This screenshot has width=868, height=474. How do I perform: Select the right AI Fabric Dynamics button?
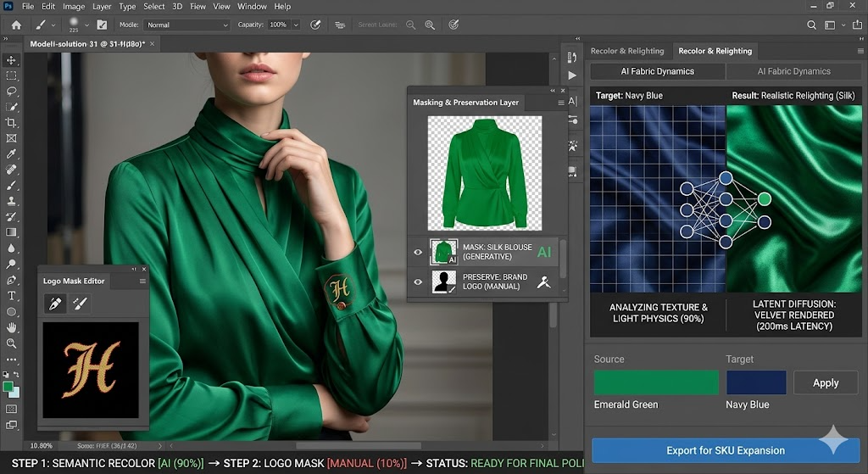click(x=793, y=71)
